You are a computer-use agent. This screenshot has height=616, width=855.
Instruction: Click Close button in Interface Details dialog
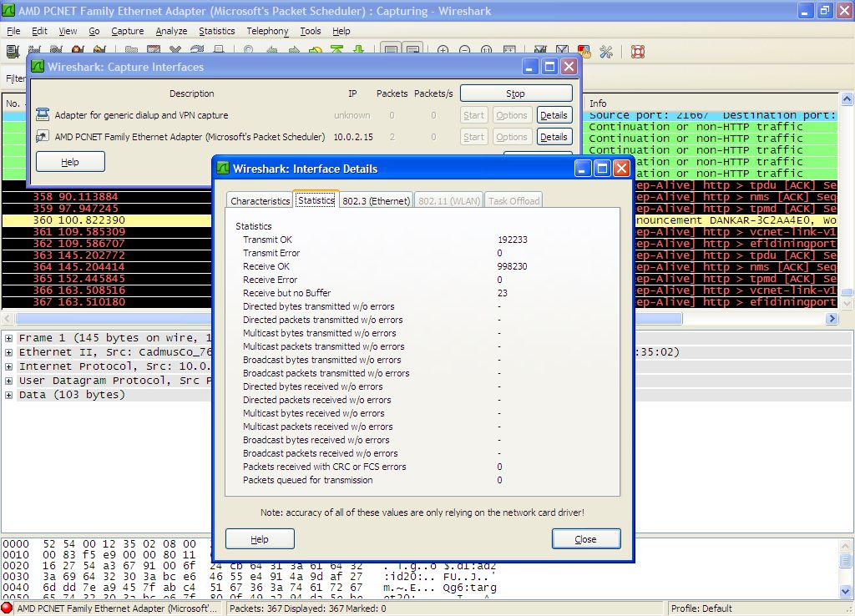[585, 539]
